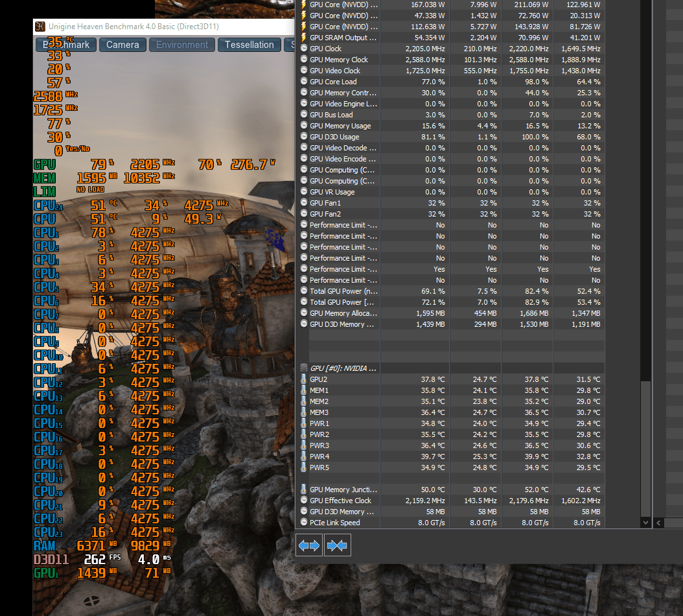The width and height of the screenshot is (683, 616).
Task: Click the 2,159.2 MHz Effective Clock value
Action: coord(425,501)
